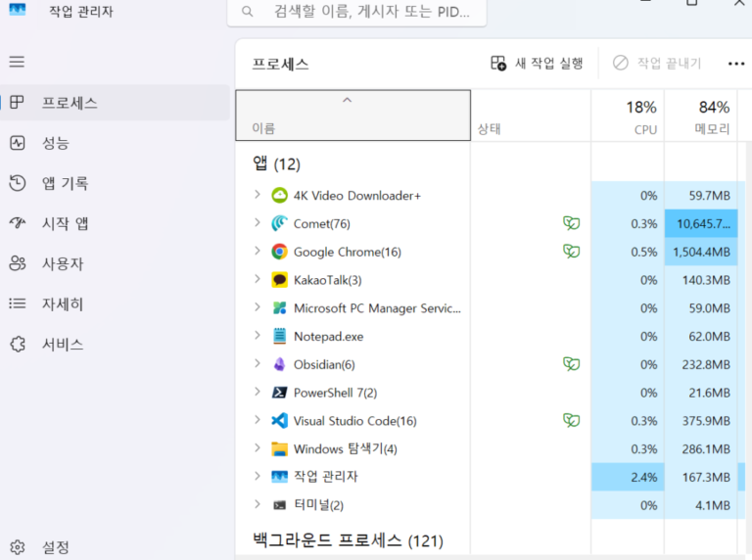Click efficiency mode leaf icon for Comet
The width and height of the screenshot is (752, 560).
[572, 223]
